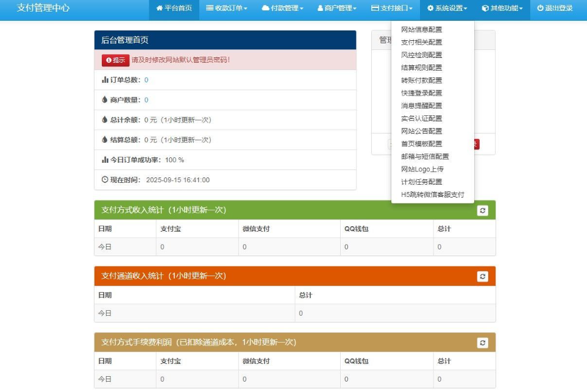
Task: Open the 其他功能 dropdown menu
Action: 502,9
